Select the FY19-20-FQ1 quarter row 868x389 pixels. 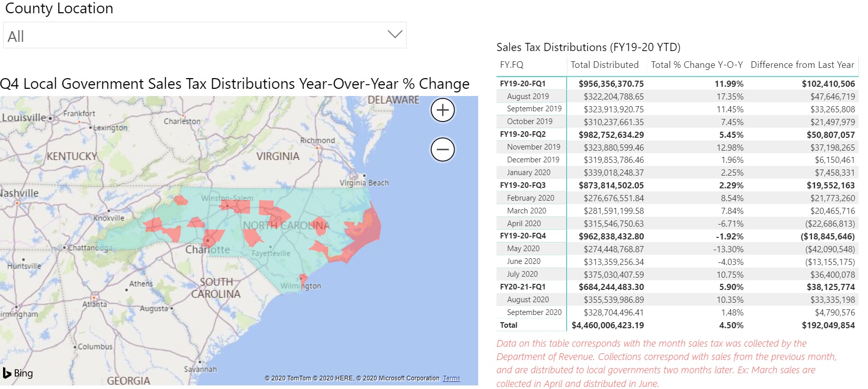pyautogui.click(x=523, y=84)
